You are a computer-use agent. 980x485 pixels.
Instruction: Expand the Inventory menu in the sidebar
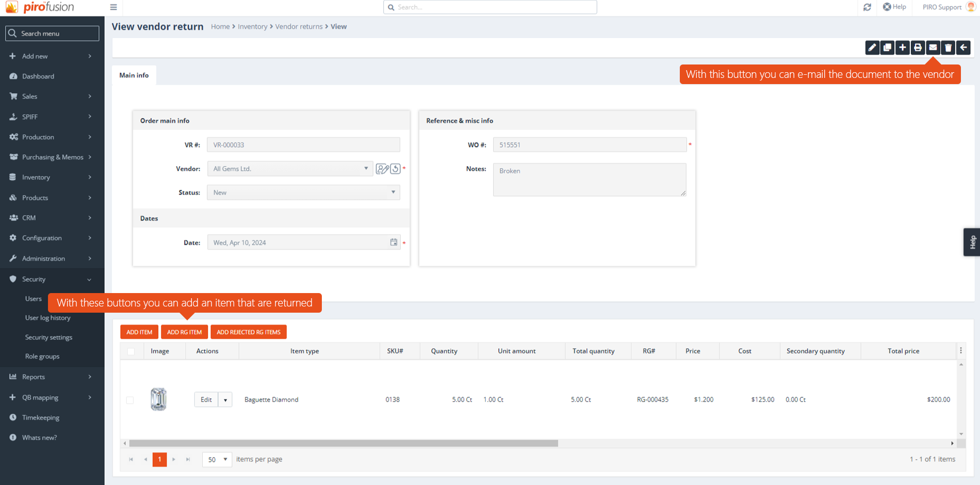coord(36,177)
